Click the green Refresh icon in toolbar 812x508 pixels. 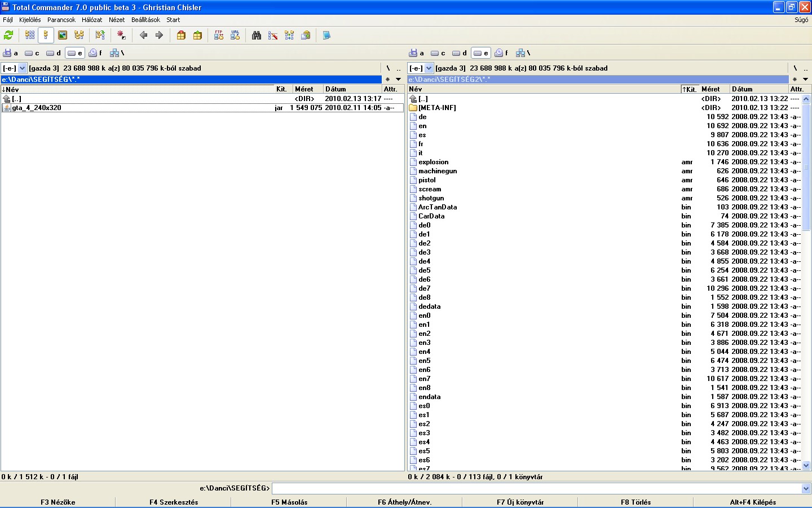tap(8, 35)
